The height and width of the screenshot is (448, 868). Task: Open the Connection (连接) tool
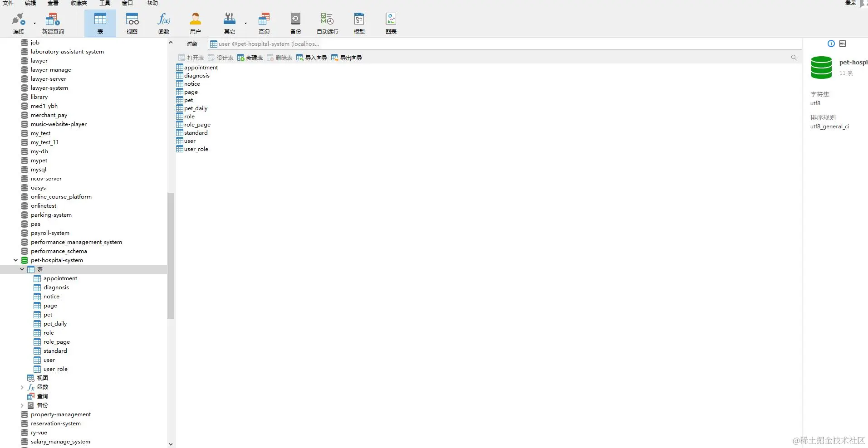point(19,24)
